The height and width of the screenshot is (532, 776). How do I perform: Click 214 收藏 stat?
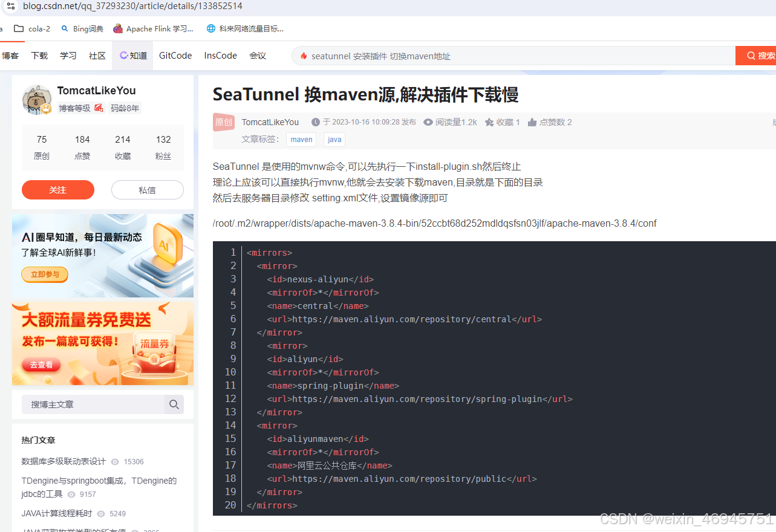pyautogui.click(x=123, y=147)
